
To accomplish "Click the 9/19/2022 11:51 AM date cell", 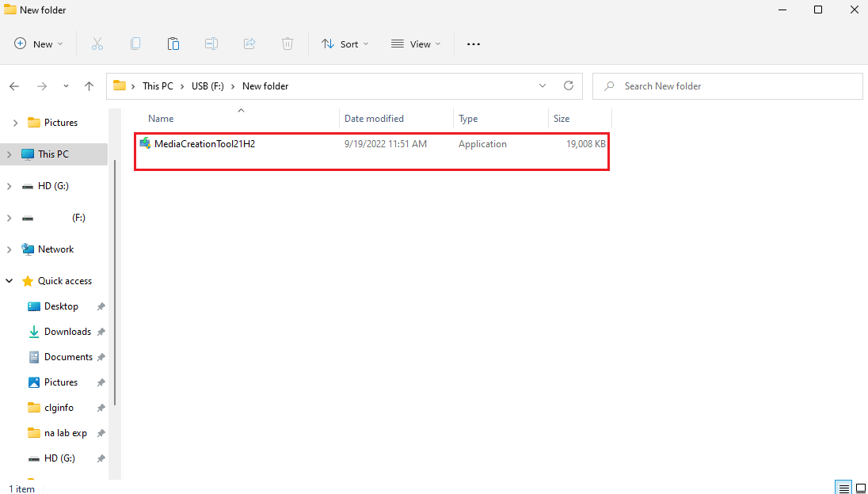I will (385, 144).
